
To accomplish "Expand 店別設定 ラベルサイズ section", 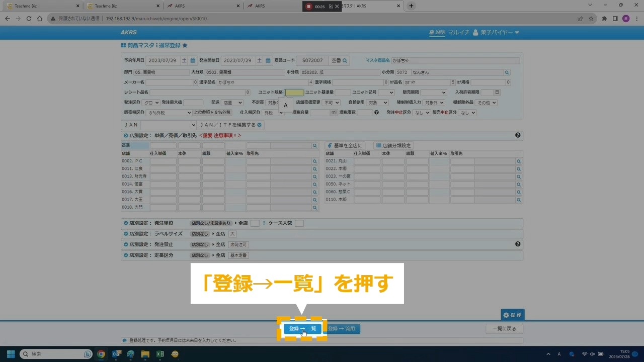I will (x=125, y=234).
